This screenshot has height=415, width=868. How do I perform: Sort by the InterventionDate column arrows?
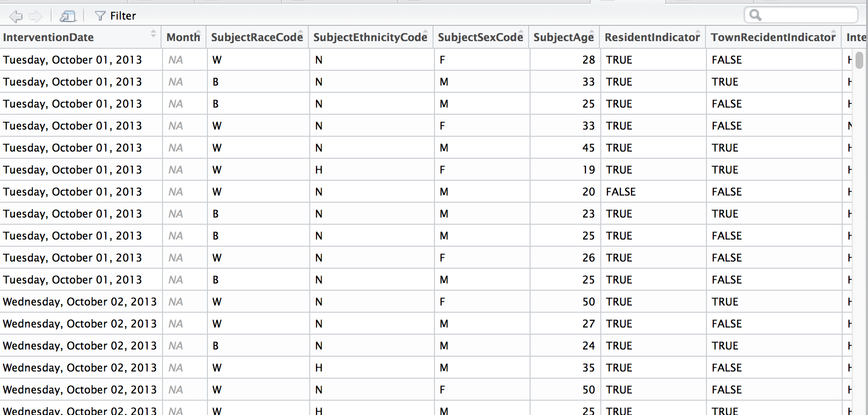[x=153, y=34]
